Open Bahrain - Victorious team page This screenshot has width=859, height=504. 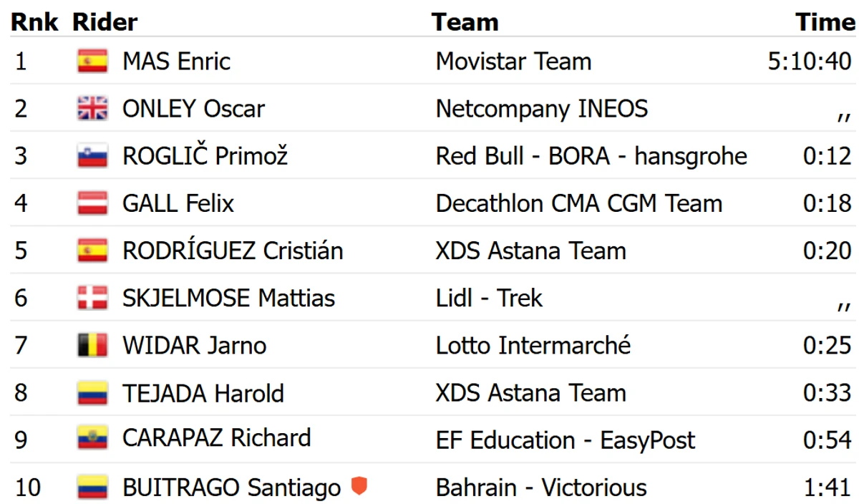pyautogui.click(x=541, y=488)
